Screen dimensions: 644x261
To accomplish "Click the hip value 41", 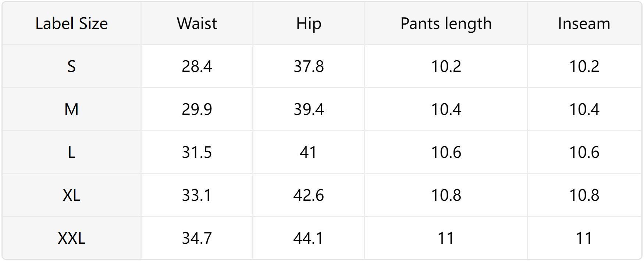I will click(309, 152).
